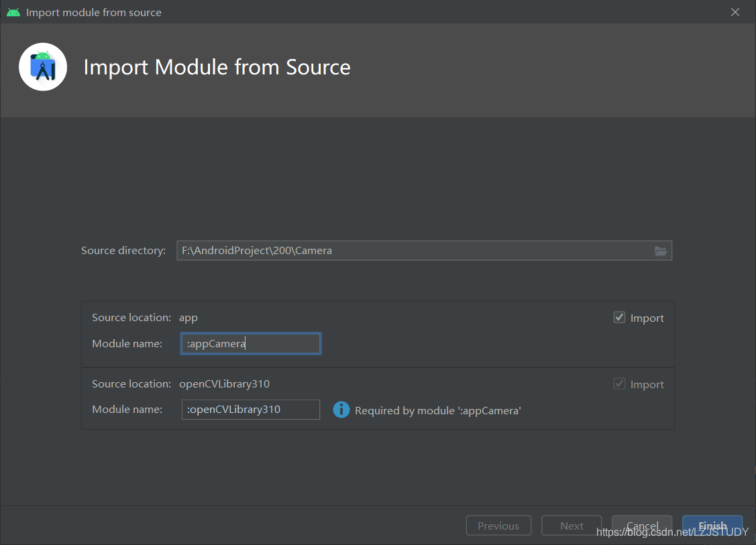The height and width of the screenshot is (545, 756).
Task: Click the source location value "app"
Action: click(188, 318)
